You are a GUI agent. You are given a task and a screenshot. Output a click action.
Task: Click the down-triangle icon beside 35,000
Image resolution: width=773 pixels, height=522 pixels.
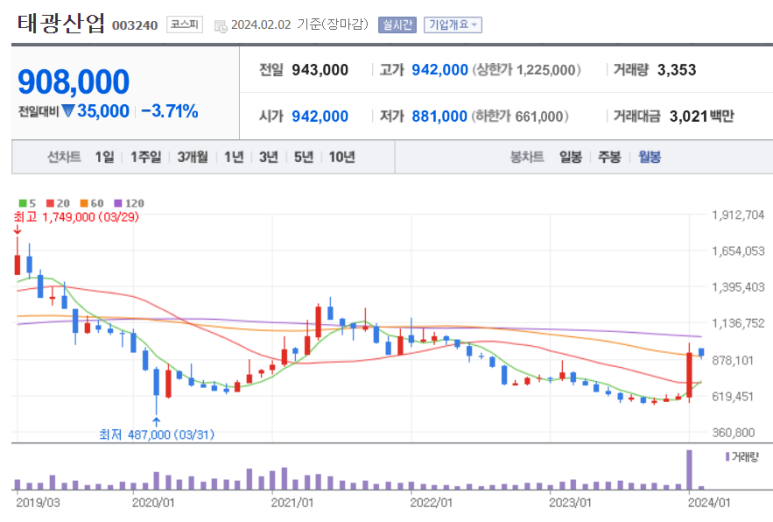[68, 111]
